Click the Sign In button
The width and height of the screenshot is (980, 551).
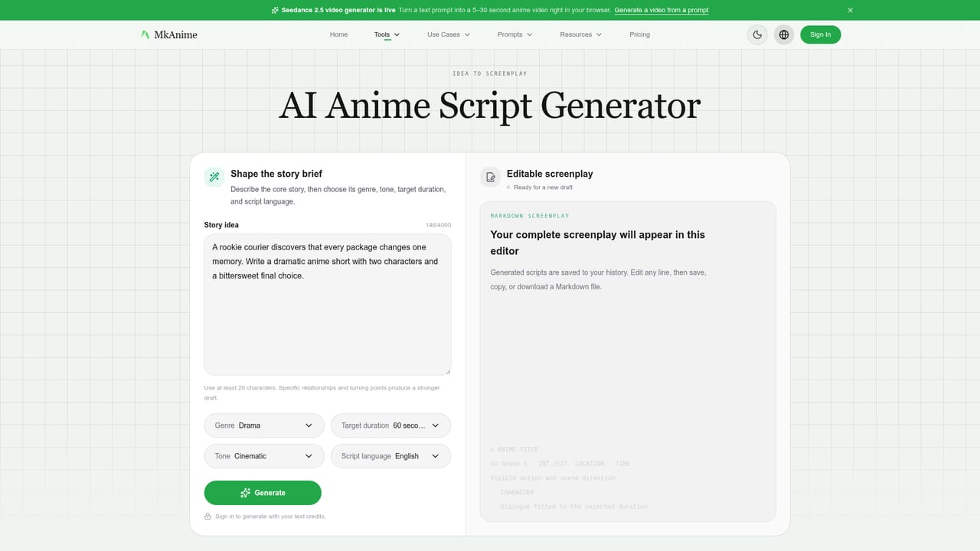pyautogui.click(x=820, y=34)
